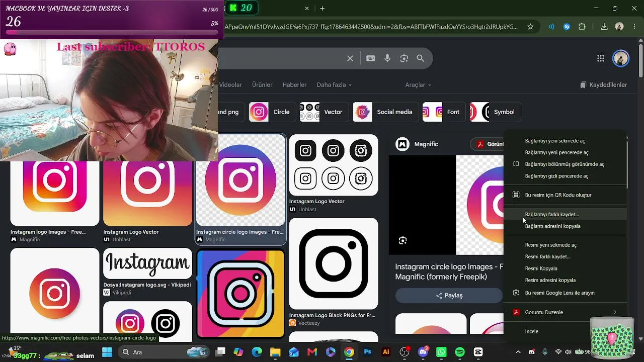The width and height of the screenshot is (644, 362).
Task: Select Bağlantıyı yeni sekmede aç
Action: point(565,141)
